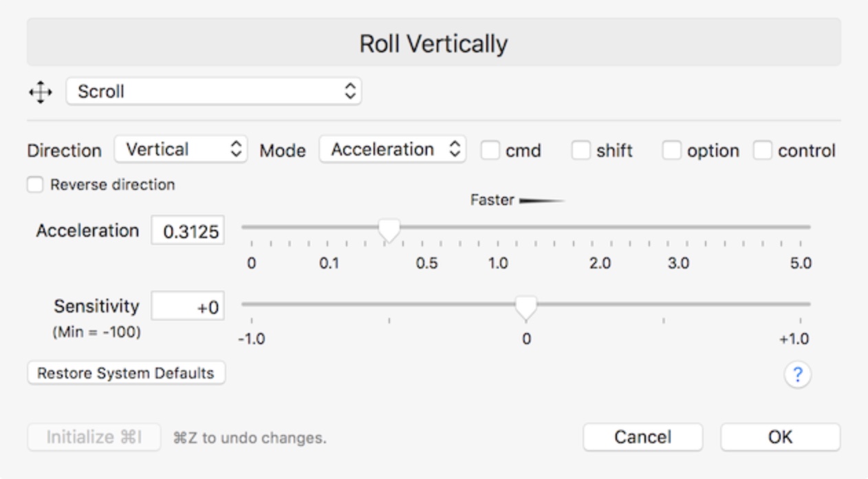Confirm with the OK button

pyautogui.click(x=780, y=437)
